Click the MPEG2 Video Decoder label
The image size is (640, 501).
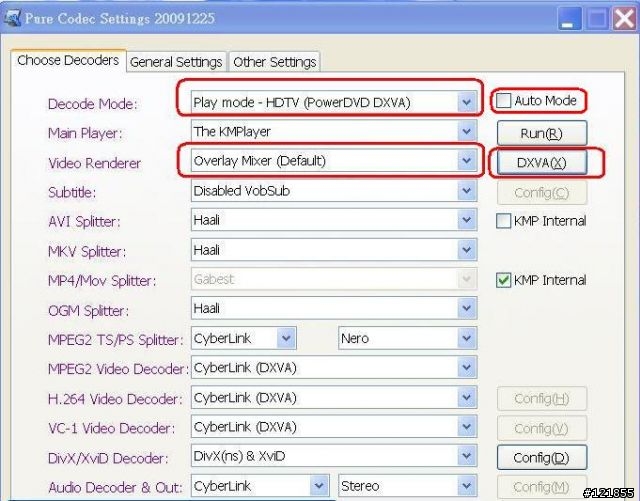coord(118,369)
